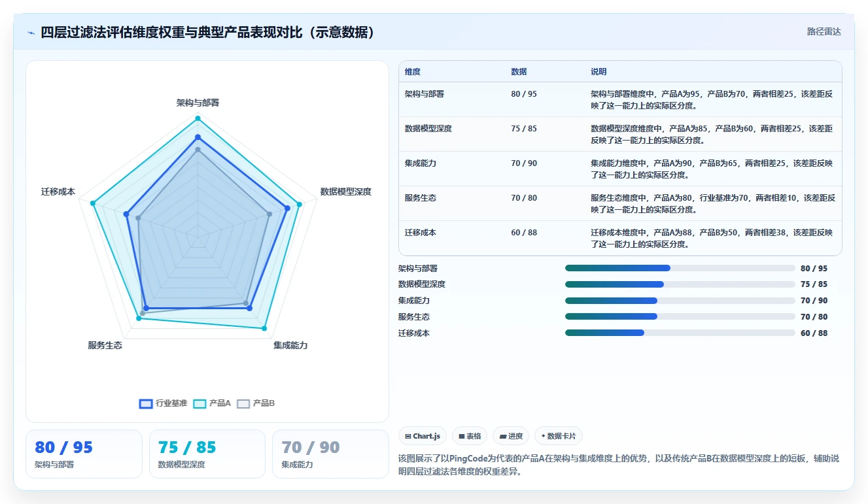The image size is (868, 504).
Task: Select the 数据模型深度 table row cell
Action: (x=428, y=129)
